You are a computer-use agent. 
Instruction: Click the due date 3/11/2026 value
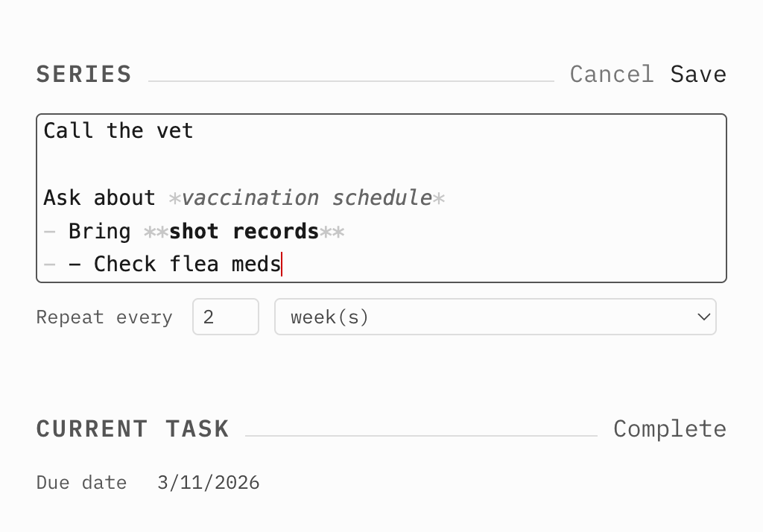(x=208, y=483)
